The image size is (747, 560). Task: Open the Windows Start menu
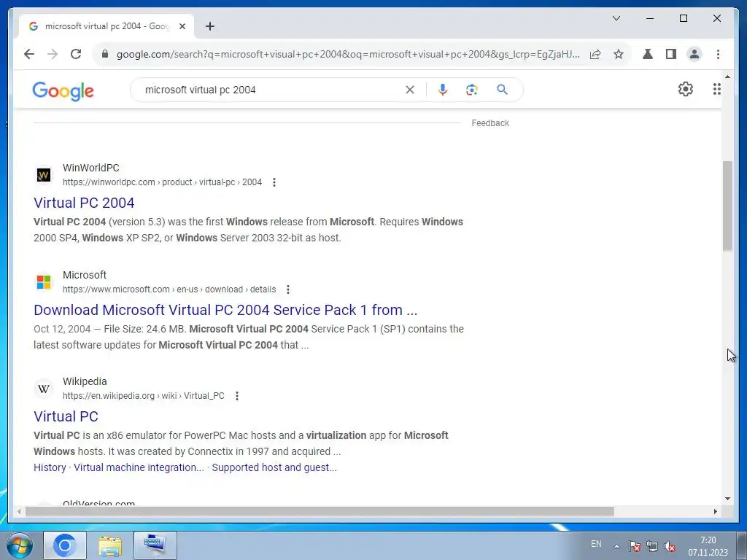coord(19,545)
